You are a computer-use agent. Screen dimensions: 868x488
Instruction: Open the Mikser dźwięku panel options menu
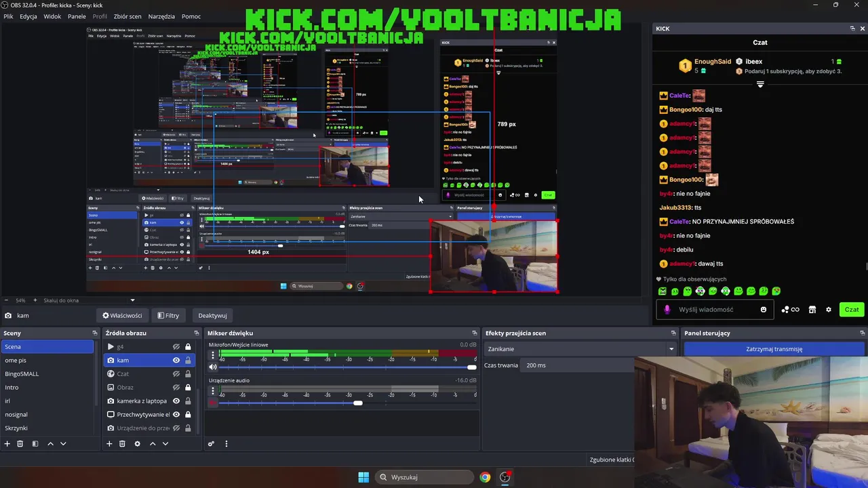226,444
